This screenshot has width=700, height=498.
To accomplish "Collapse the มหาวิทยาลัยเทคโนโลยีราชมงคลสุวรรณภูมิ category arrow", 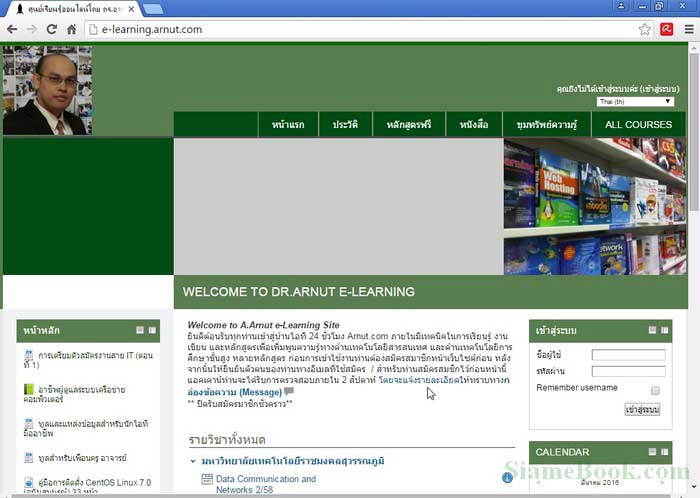I will (193, 461).
